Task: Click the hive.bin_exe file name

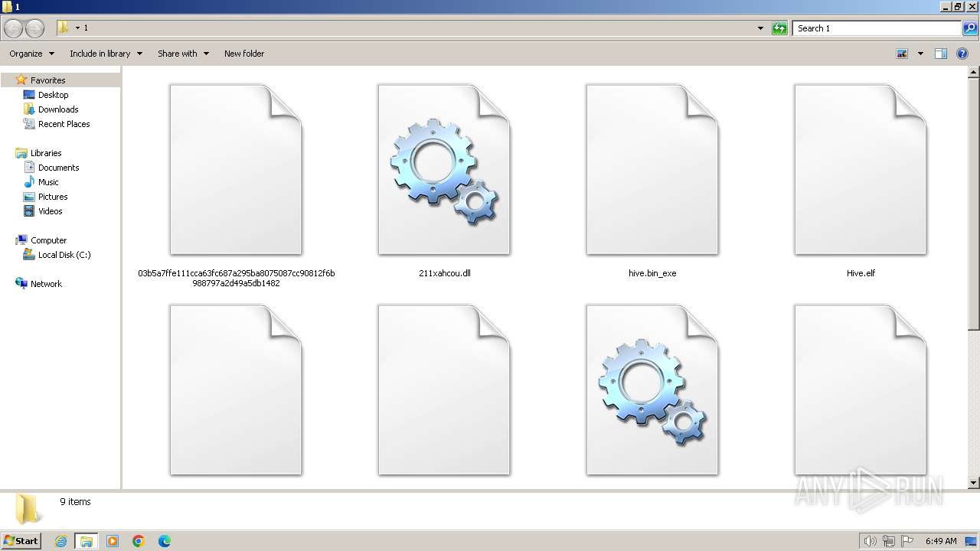Action: pyautogui.click(x=652, y=273)
